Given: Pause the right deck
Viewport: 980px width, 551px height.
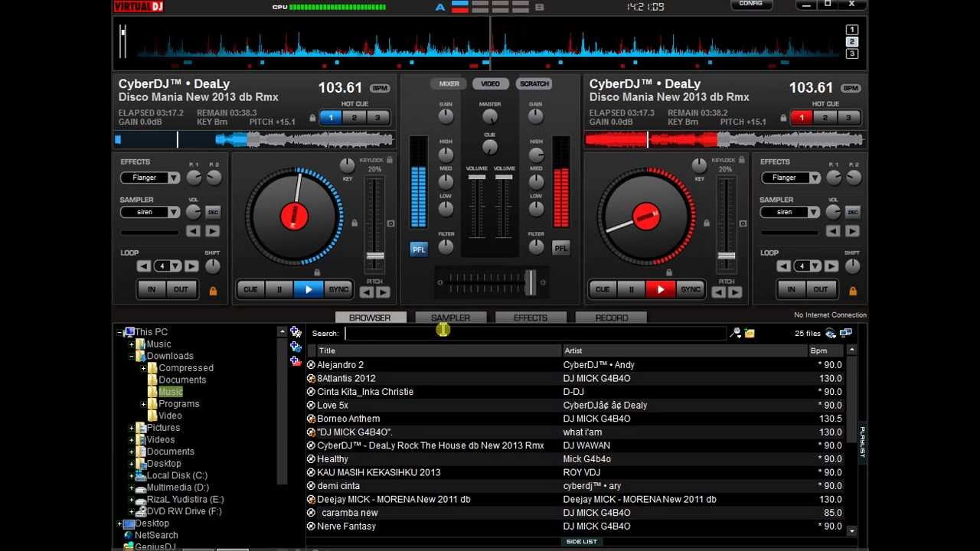Looking at the screenshot, I should 632,289.
